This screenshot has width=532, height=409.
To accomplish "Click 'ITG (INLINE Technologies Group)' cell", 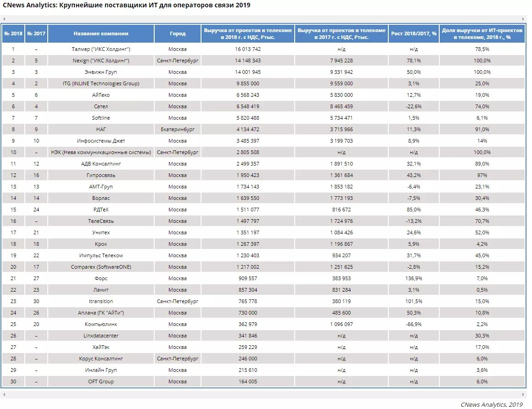I will [x=101, y=84].
